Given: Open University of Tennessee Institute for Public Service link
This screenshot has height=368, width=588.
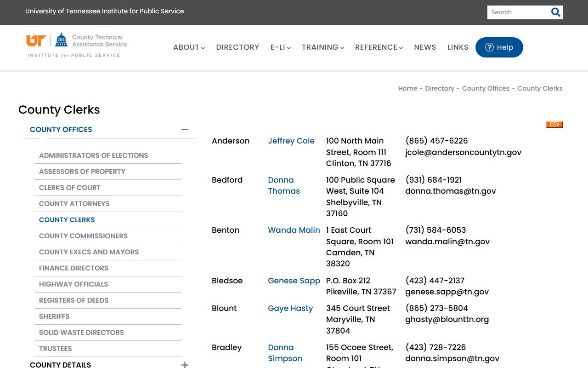Looking at the screenshot, I should [x=105, y=11].
